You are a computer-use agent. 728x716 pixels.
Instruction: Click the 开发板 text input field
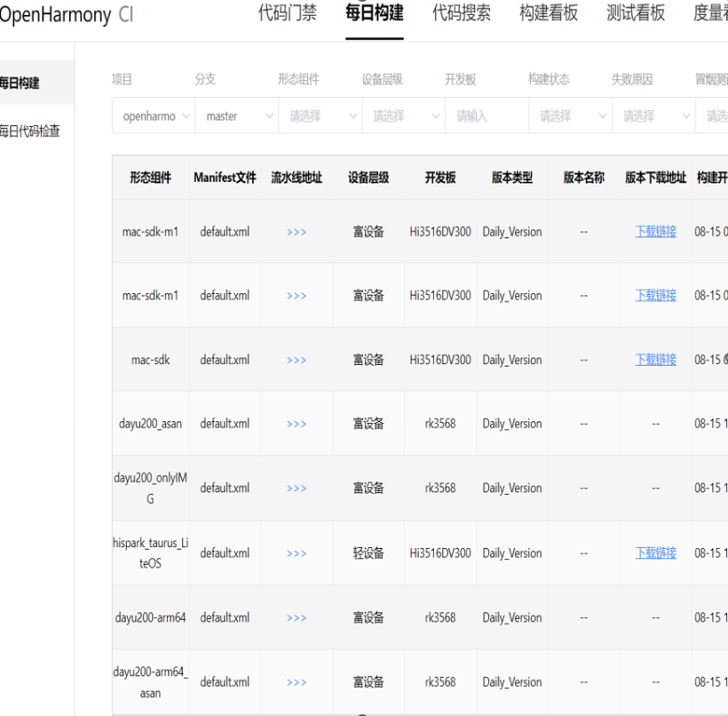pyautogui.click(x=486, y=116)
